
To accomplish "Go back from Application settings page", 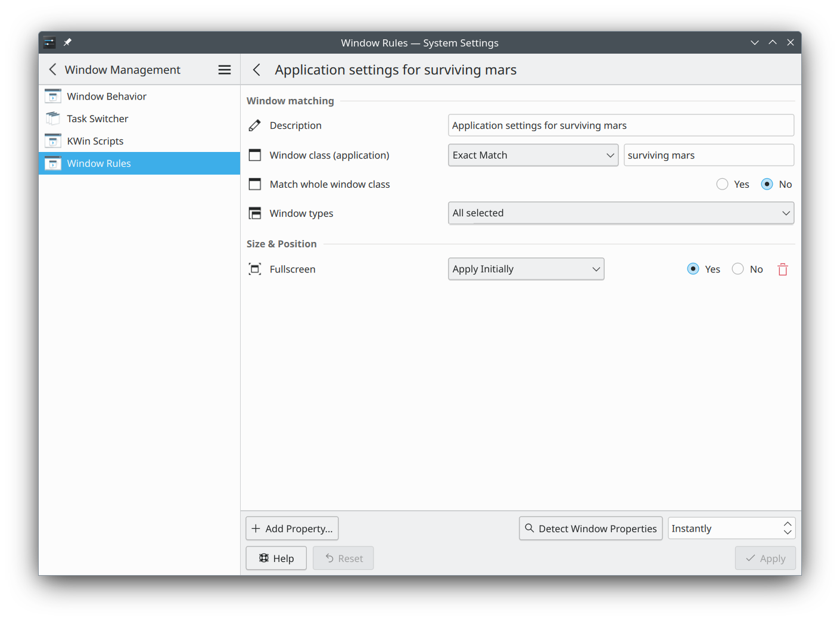I will point(257,70).
